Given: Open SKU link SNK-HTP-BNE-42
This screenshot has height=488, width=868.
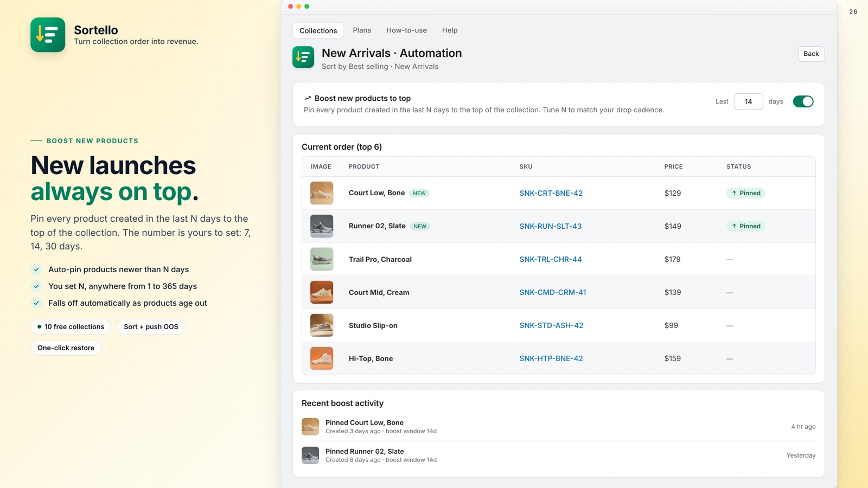Looking at the screenshot, I should 551,358.
